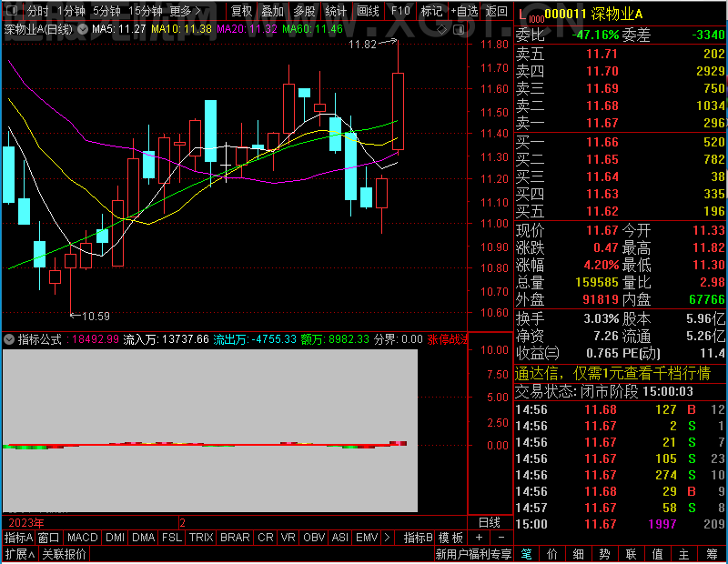Click the 新用户福利专享 link

point(473,554)
